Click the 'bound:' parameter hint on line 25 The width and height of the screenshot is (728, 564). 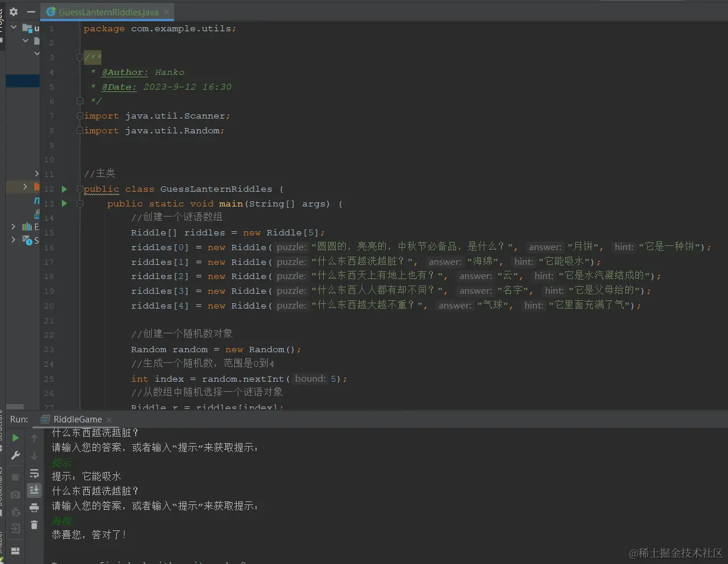[310, 379]
